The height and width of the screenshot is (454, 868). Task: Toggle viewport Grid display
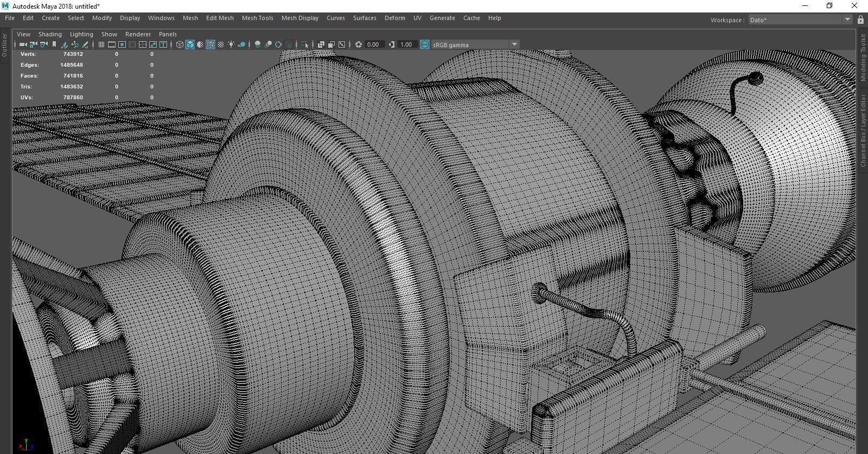pyautogui.click(x=101, y=44)
